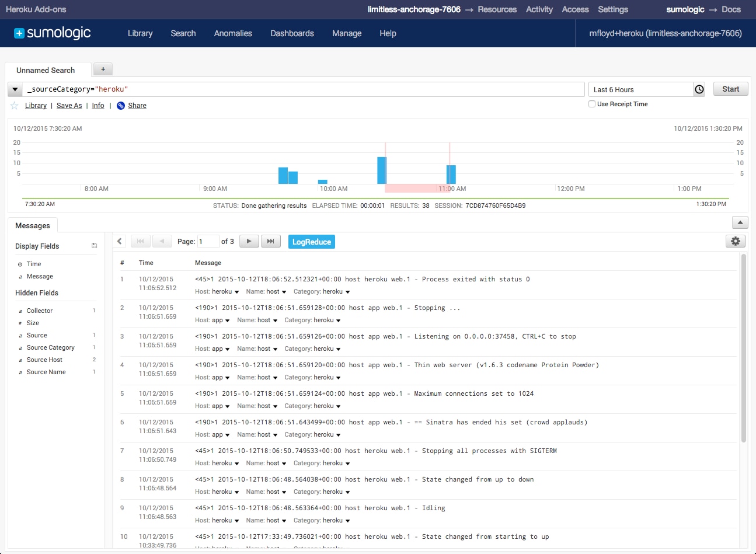756x554 pixels.
Task: Click the settings gear in the messages panel
Action: (x=735, y=241)
